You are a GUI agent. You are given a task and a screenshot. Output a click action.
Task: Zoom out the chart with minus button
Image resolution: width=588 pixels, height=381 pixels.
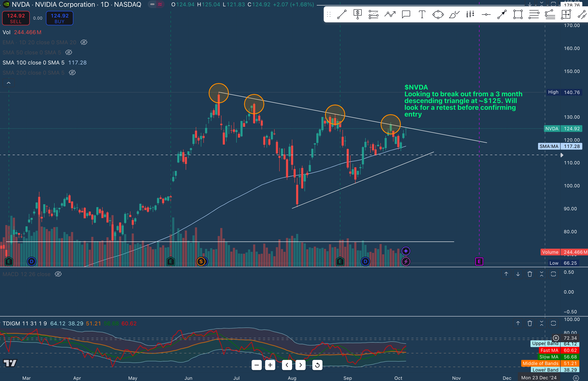(x=257, y=365)
